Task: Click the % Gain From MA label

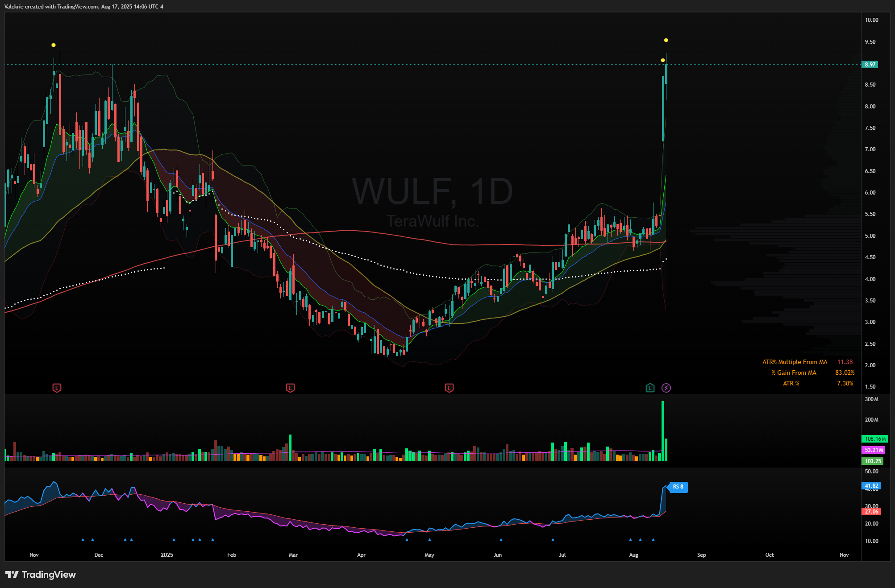Action: (794, 373)
